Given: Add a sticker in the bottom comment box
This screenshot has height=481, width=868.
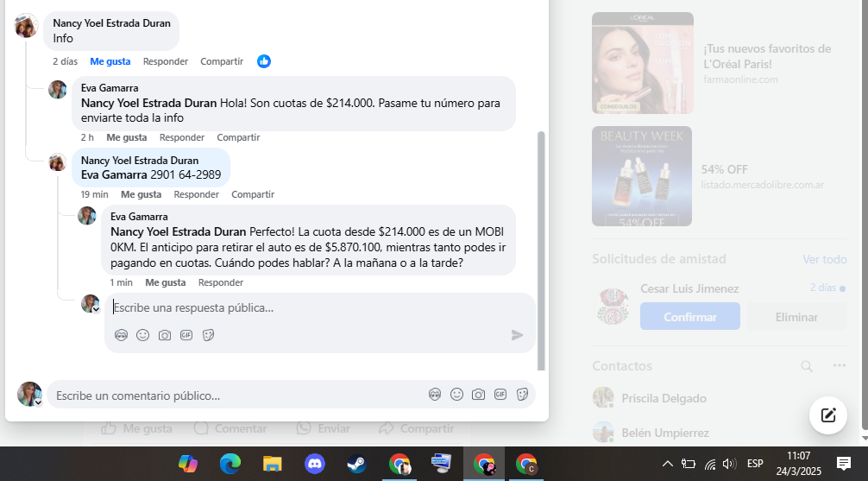Looking at the screenshot, I should tap(522, 395).
